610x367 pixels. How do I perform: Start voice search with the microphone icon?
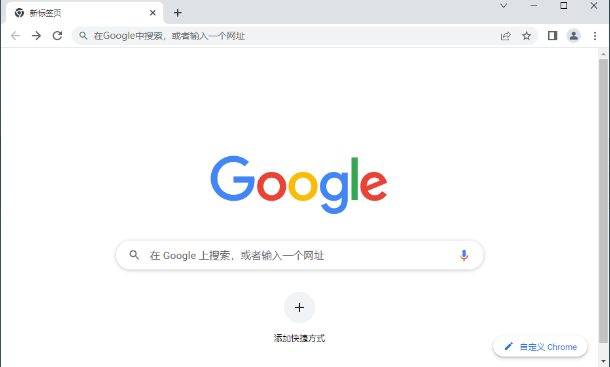pos(464,255)
